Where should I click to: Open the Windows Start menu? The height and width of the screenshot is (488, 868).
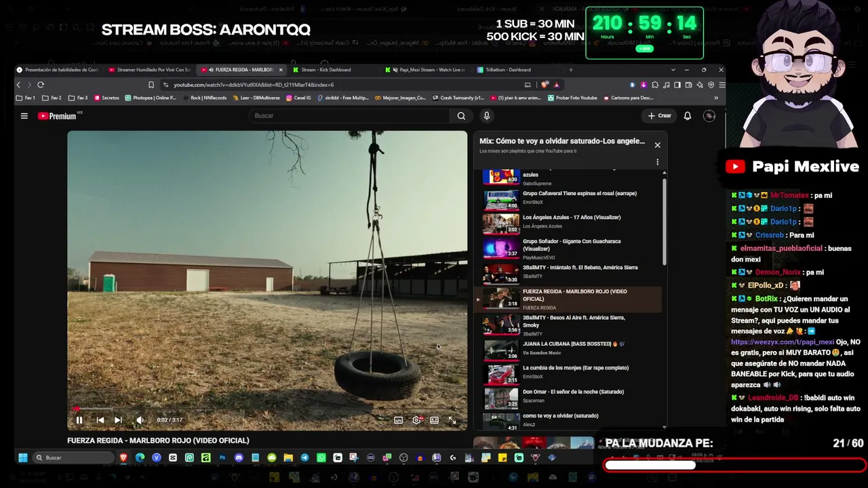22,457
